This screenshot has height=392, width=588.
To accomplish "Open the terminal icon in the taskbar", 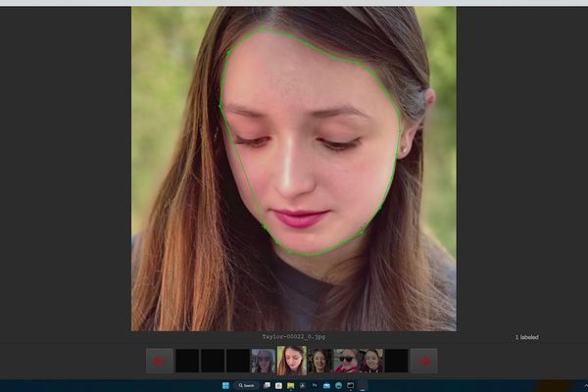I will [x=350, y=386].
